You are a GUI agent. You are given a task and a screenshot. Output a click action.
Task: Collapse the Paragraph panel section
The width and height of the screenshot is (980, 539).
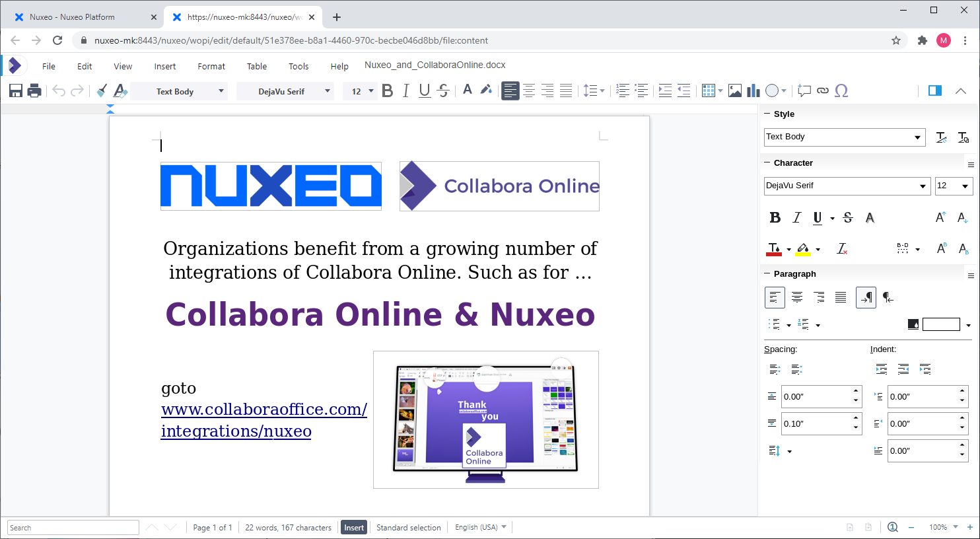click(767, 273)
